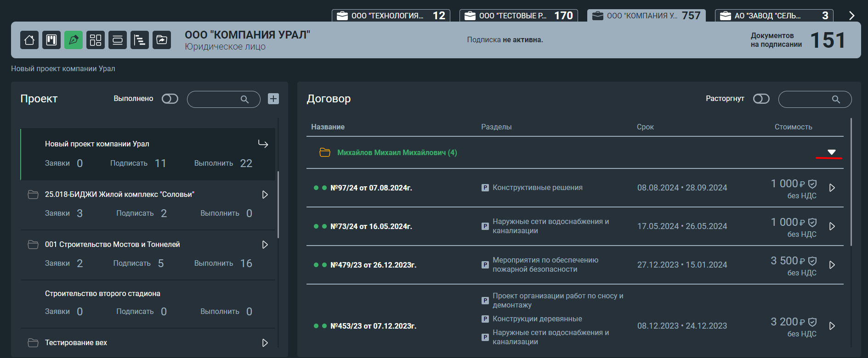Add a new project with plus icon

pyautogui.click(x=273, y=99)
